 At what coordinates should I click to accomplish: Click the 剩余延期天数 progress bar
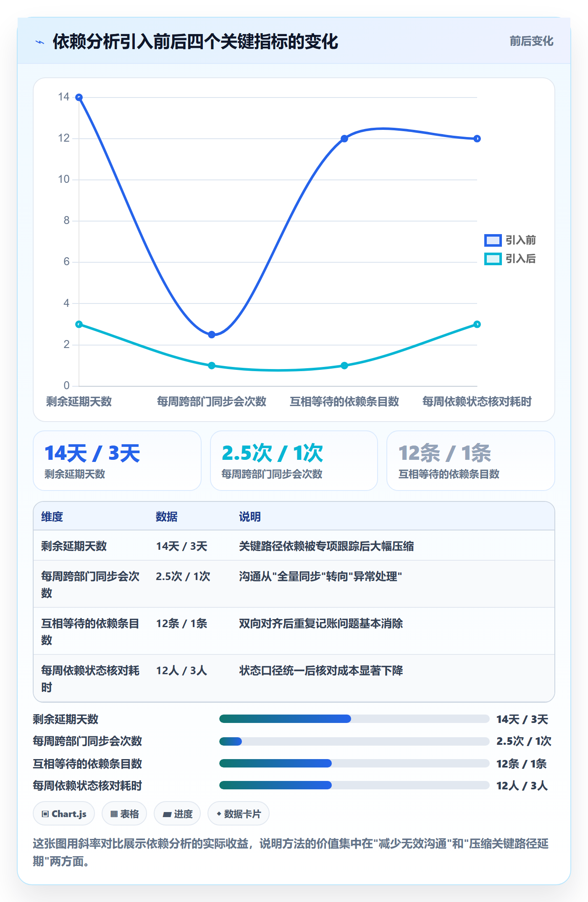click(354, 719)
